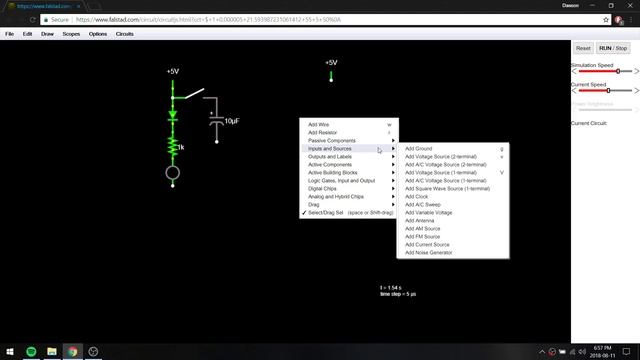Open the Scopes menu
640x360 pixels.
(x=71, y=34)
